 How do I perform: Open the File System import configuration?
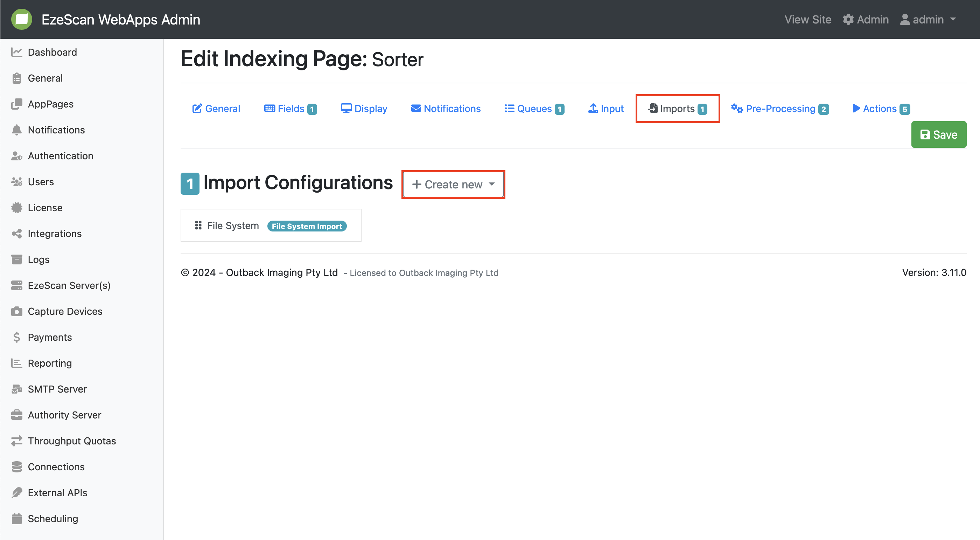coord(233,226)
